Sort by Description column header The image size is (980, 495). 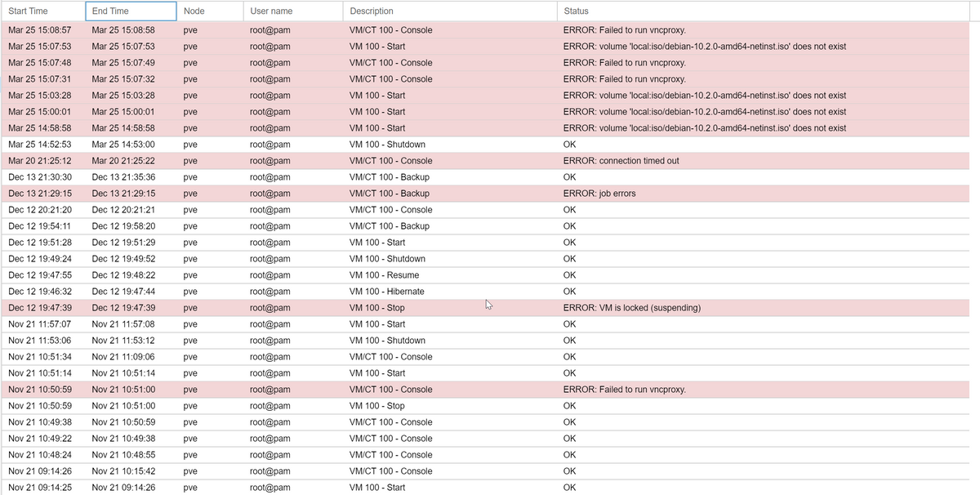click(372, 11)
